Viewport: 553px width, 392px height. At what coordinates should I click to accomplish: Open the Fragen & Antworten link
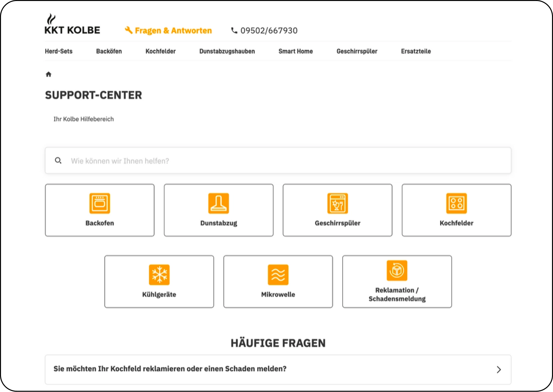(x=173, y=31)
